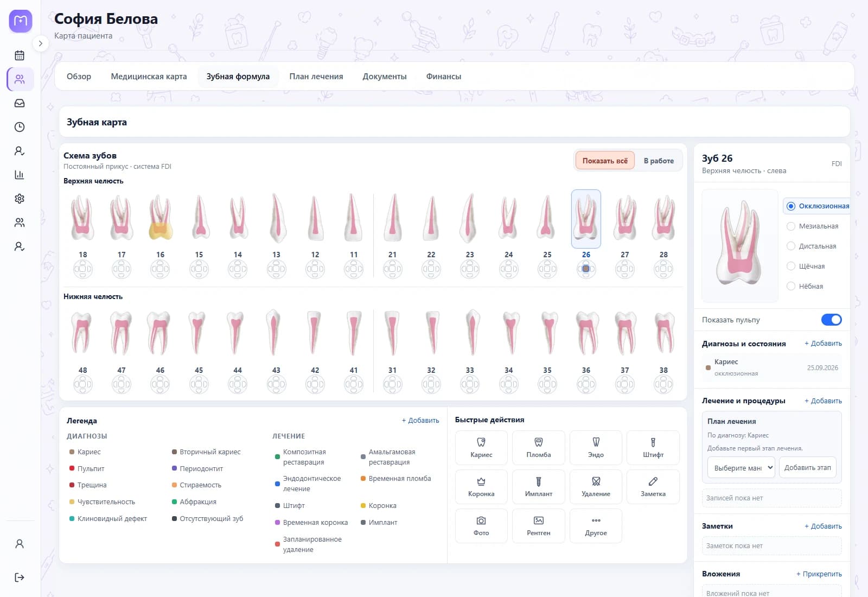Screen dimensions: 868x597
Task: Open the Другое quick action
Action: (596, 526)
